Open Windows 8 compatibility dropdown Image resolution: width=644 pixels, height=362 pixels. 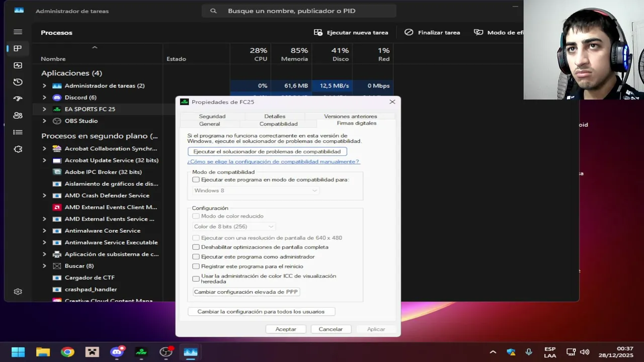click(x=256, y=191)
